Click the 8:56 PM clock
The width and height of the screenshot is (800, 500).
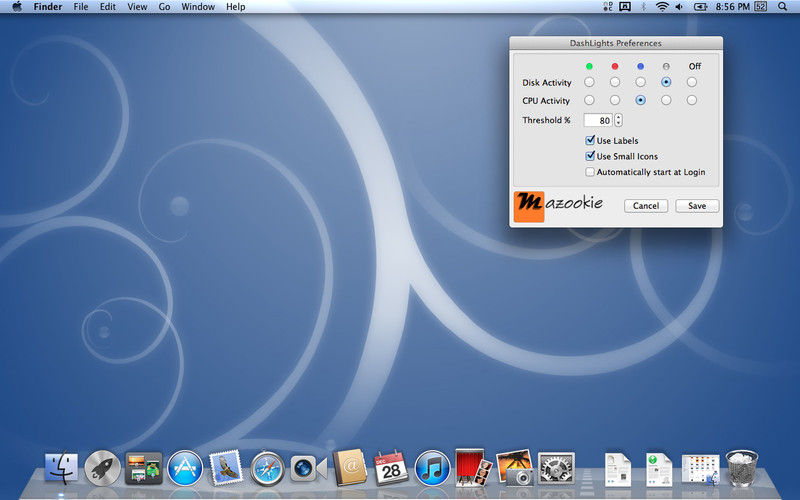tap(732, 7)
